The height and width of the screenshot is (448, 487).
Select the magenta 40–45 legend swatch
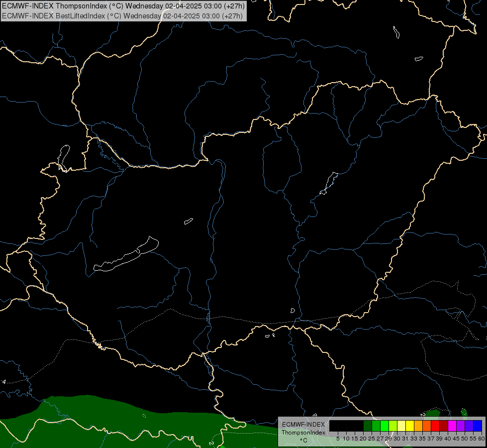click(x=452, y=426)
